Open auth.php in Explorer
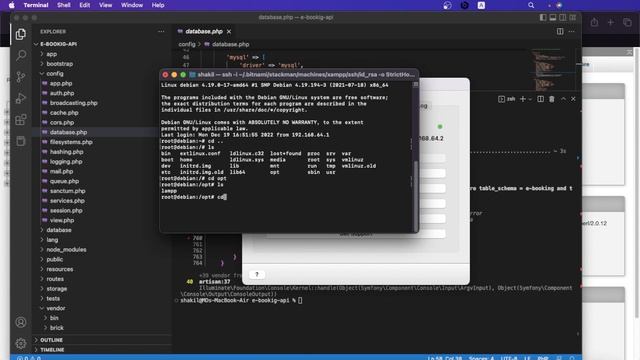The width and height of the screenshot is (640, 360). coord(62,93)
